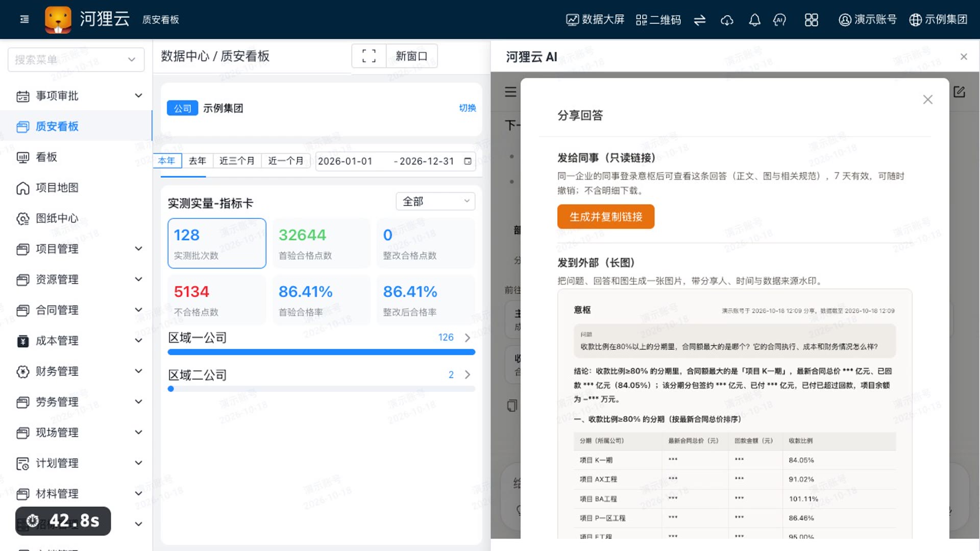Click the new chat edit icon
This screenshot has height=551, width=980.
959,92
